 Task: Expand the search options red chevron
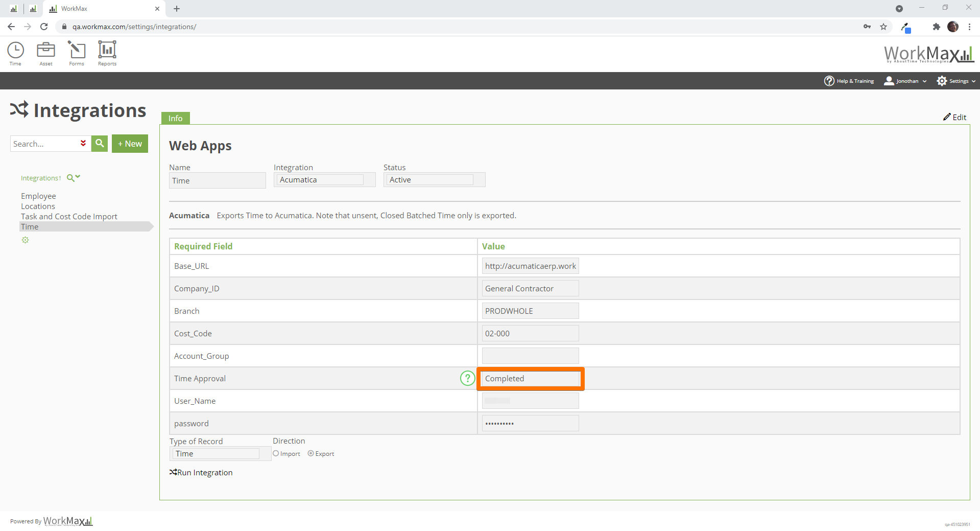(x=83, y=144)
